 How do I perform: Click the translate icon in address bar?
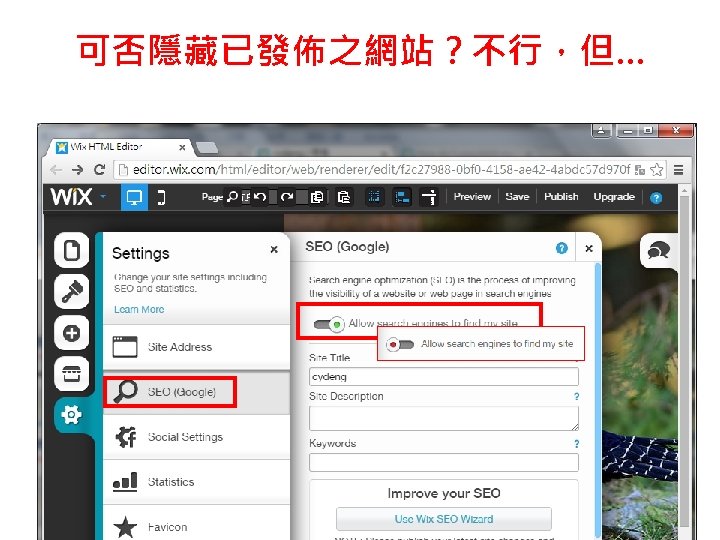tap(639, 170)
